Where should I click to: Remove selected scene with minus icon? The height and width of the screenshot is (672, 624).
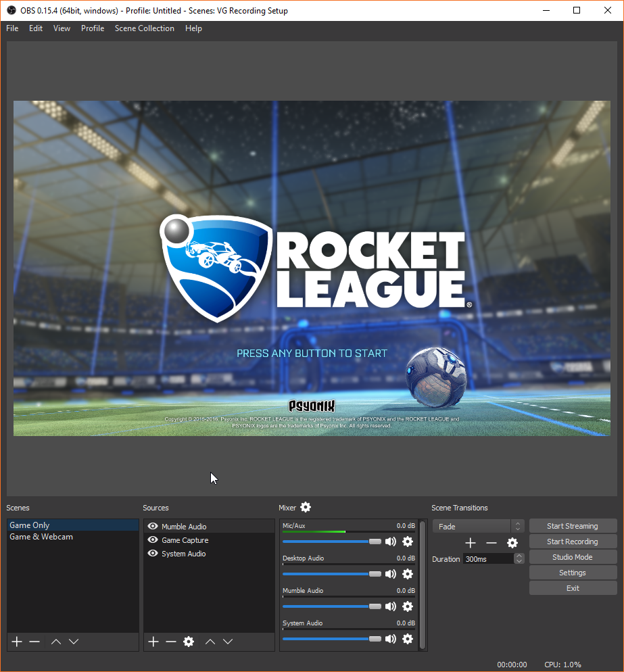coord(34,642)
